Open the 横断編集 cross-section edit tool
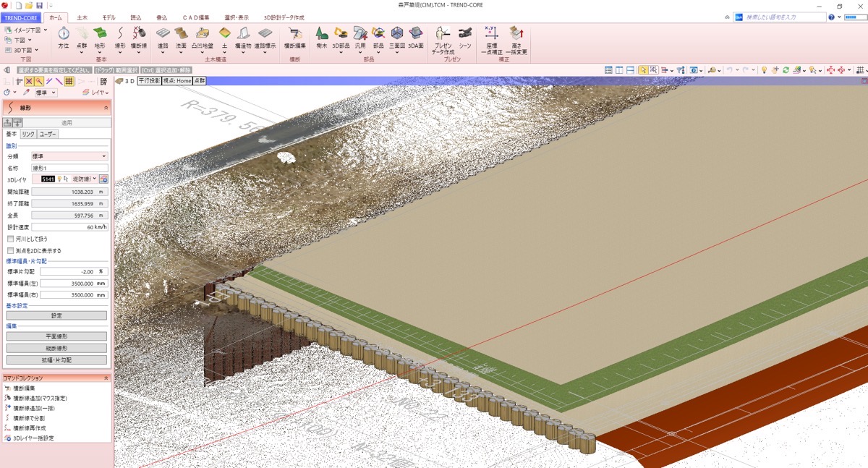The height and width of the screenshot is (468, 868). point(295,34)
